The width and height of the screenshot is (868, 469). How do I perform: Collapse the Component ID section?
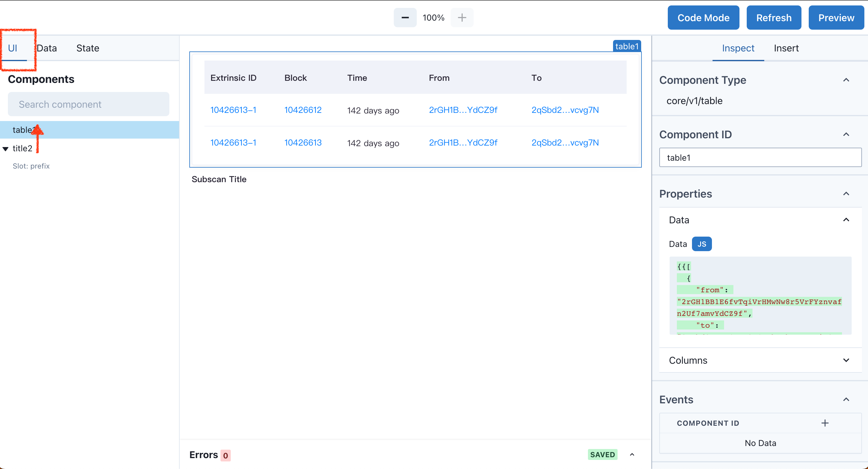point(846,134)
